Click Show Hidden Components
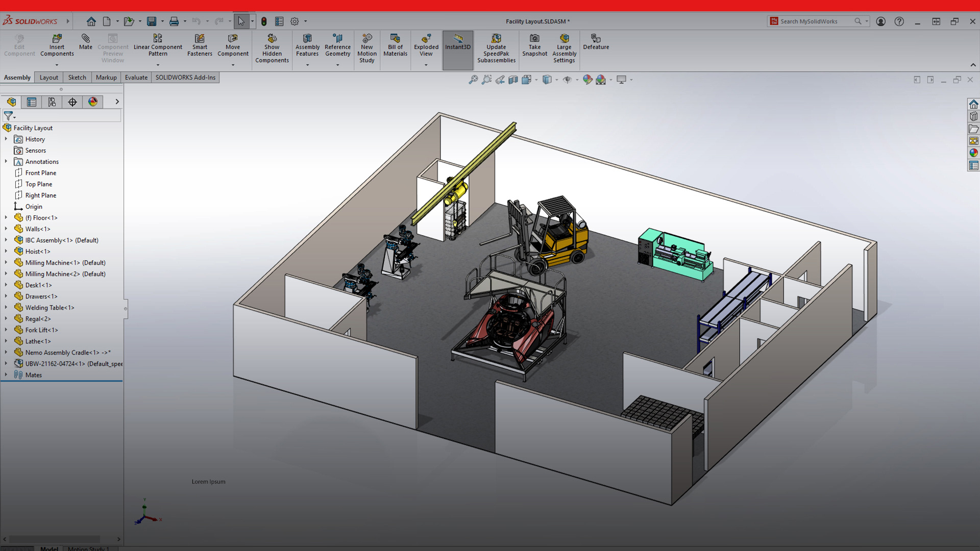The height and width of the screenshot is (551, 980). click(272, 48)
